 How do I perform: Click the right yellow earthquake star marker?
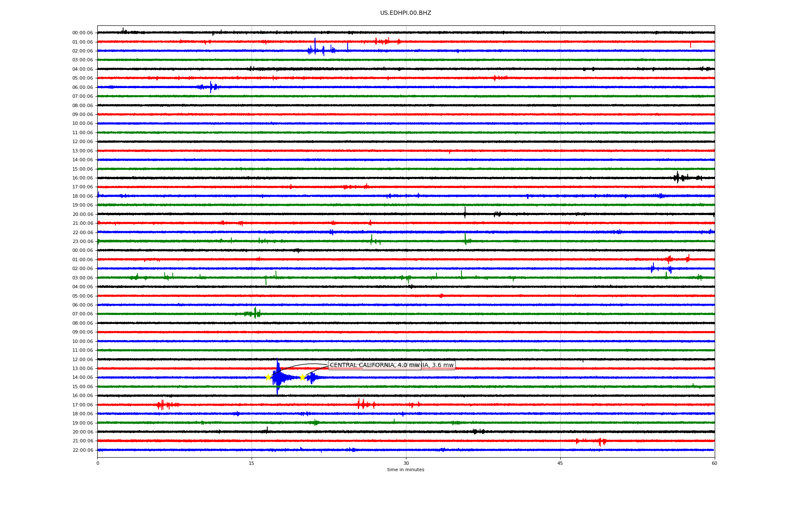click(302, 377)
